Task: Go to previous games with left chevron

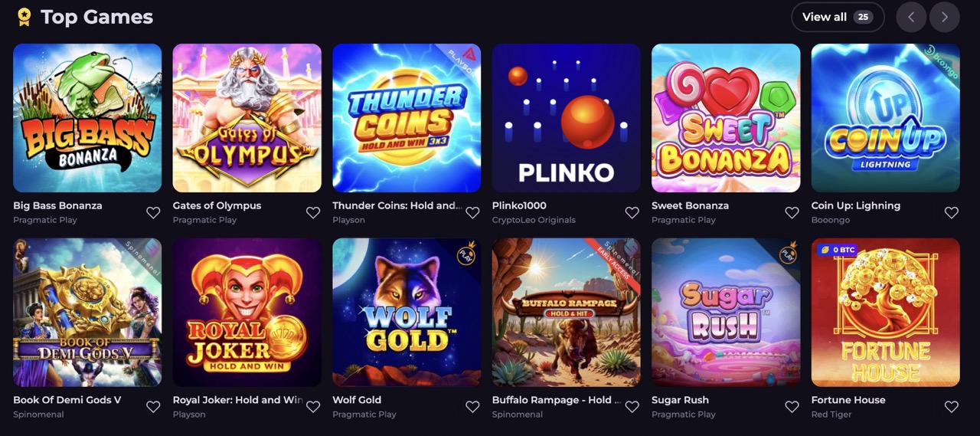Action: point(911,17)
